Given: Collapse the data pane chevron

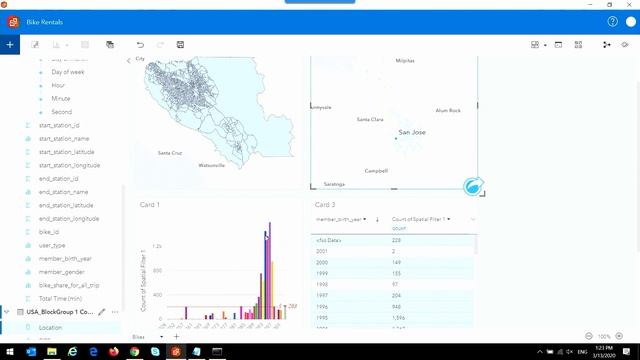Looking at the screenshot, I should (x=129, y=60).
